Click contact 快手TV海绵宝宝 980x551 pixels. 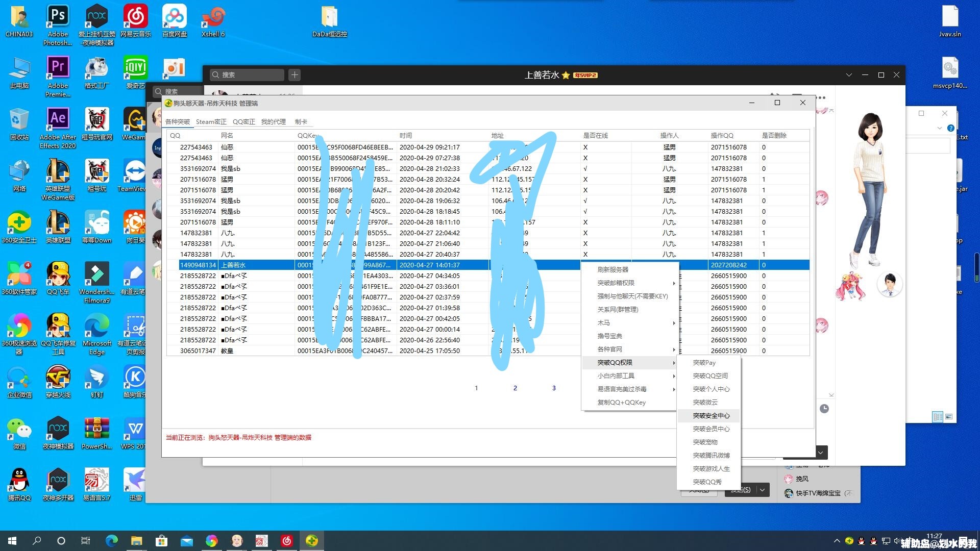point(818,493)
